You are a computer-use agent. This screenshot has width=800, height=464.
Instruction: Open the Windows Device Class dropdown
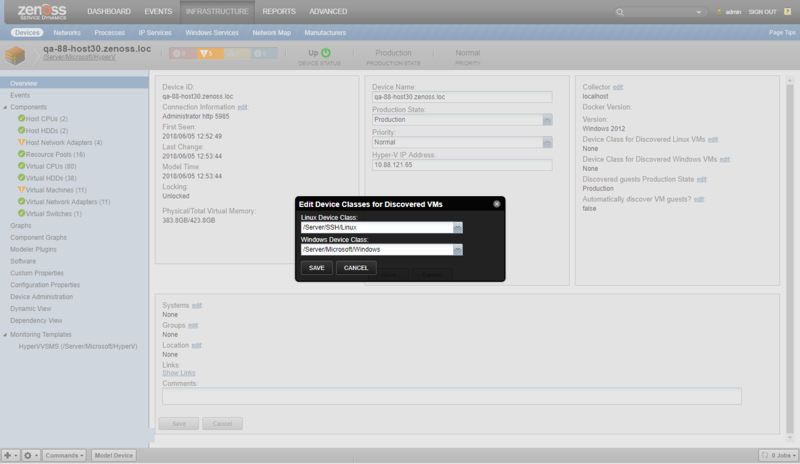(458, 250)
